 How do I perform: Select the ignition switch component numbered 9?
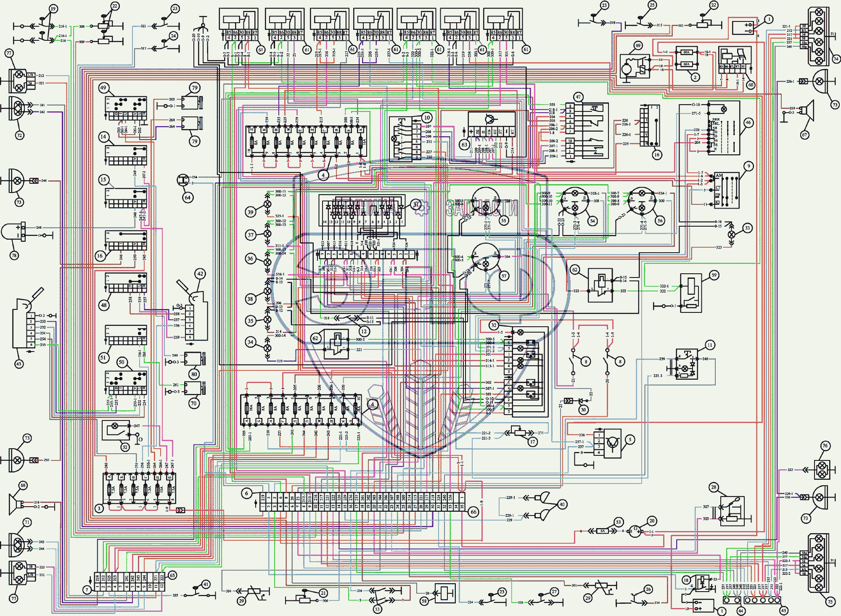[726, 190]
